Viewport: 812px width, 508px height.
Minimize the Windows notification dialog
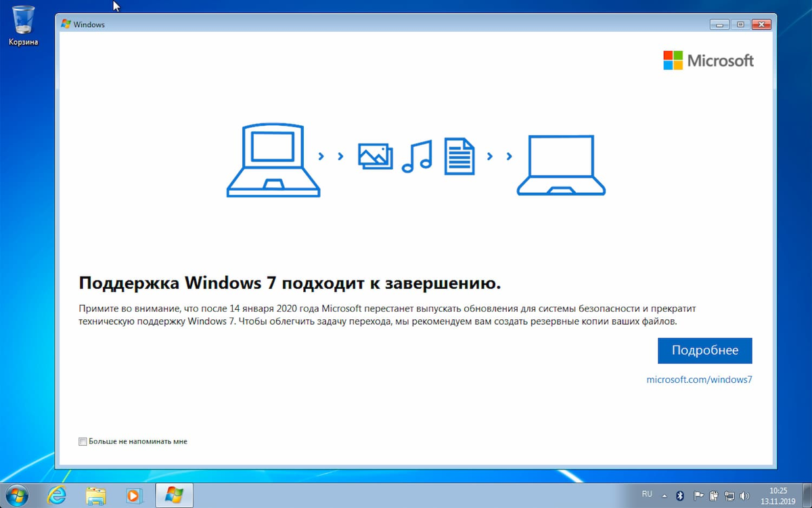pos(720,24)
